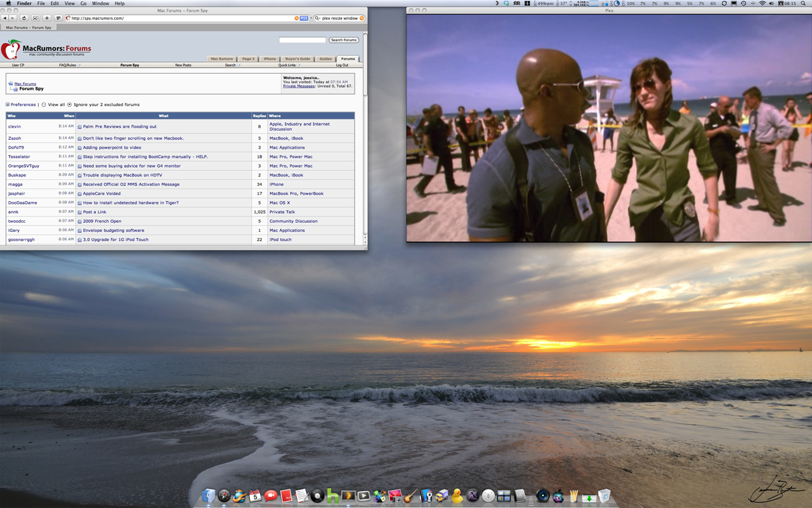This screenshot has height=508, width=812.
Task: Open the Private Messages link
Action: click(299, 86)
